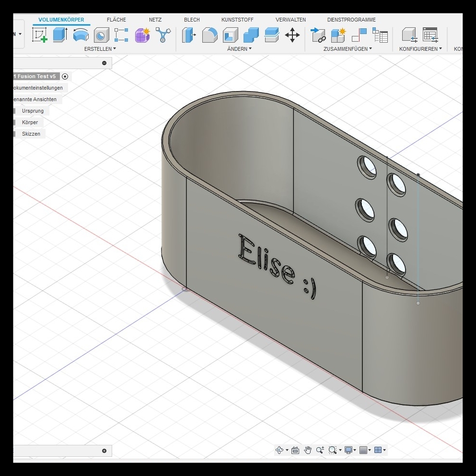The image size is (476, 476).
Task: Select the Press Pull tool
Action: [189, 35]
